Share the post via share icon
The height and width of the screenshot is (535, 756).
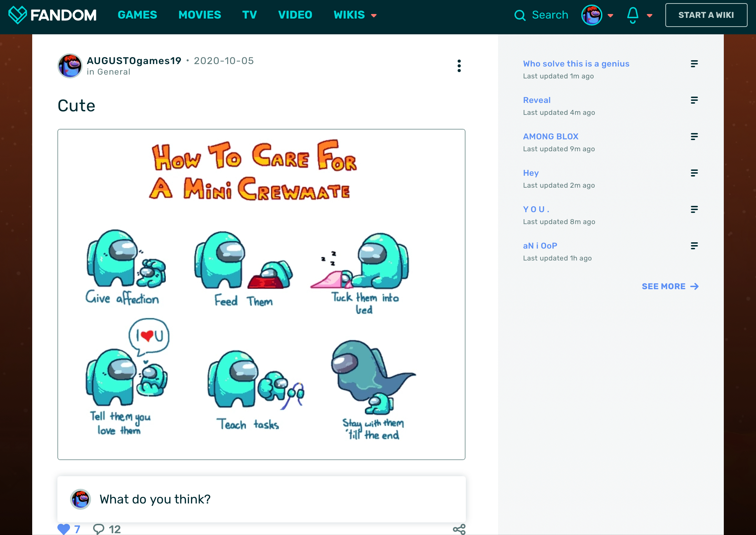point(459,529)
